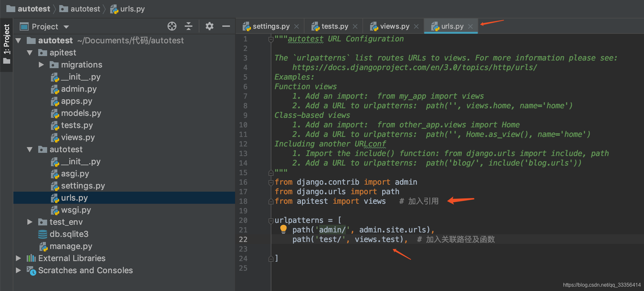Click the python icon on settings.py tab
This screenshot has width=644, height=291.
(247, 27)
